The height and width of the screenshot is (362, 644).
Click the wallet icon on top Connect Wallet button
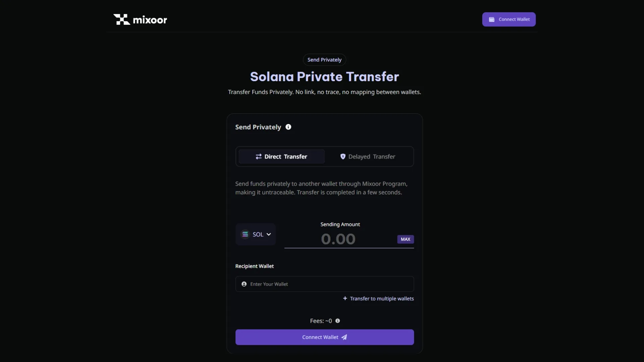492,19
